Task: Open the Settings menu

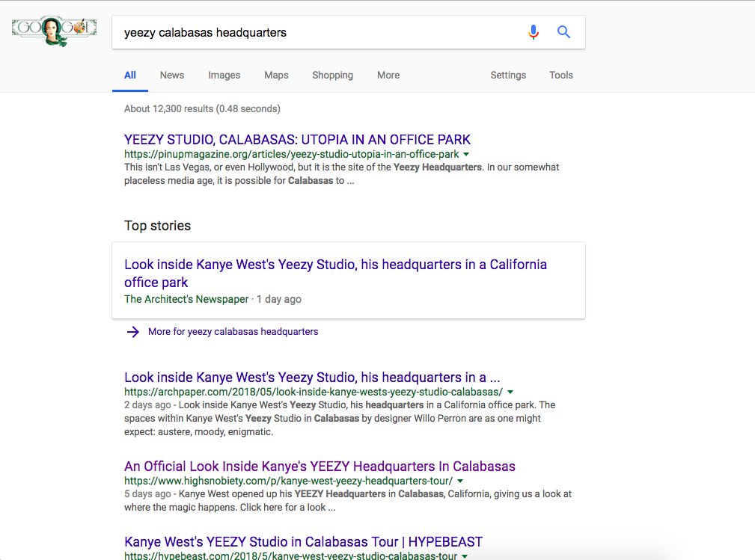Action: pos(508,75)
